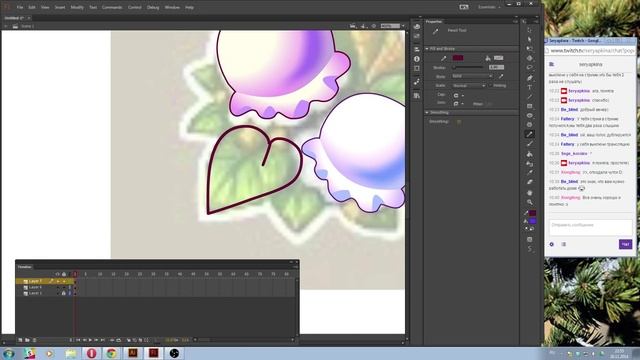The image size is (640, 360).
Task: Click the stroke color swatch in Properties
Action: click(x=458, y=58)
